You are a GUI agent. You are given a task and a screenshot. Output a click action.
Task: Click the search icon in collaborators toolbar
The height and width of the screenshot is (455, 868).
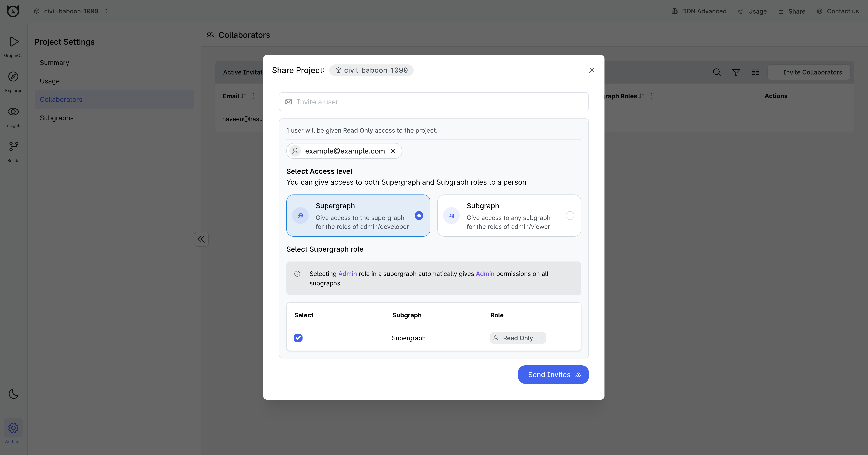(717, 72)
